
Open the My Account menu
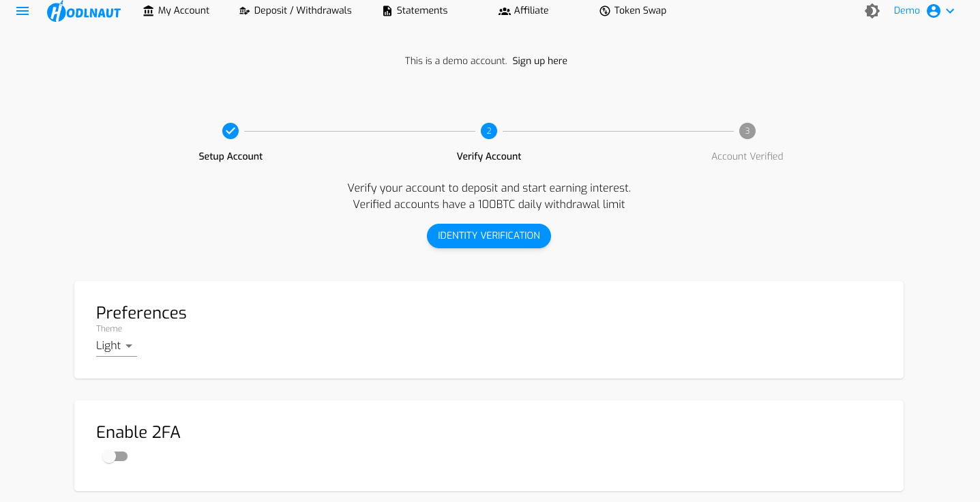coord(177,11)
